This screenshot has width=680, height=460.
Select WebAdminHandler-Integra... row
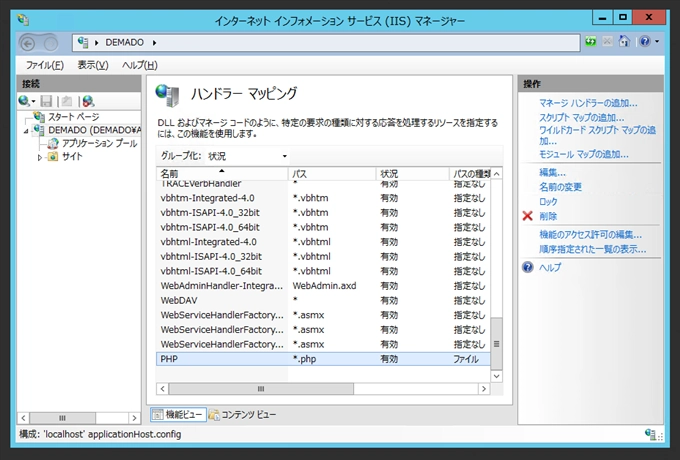(323, 286)
